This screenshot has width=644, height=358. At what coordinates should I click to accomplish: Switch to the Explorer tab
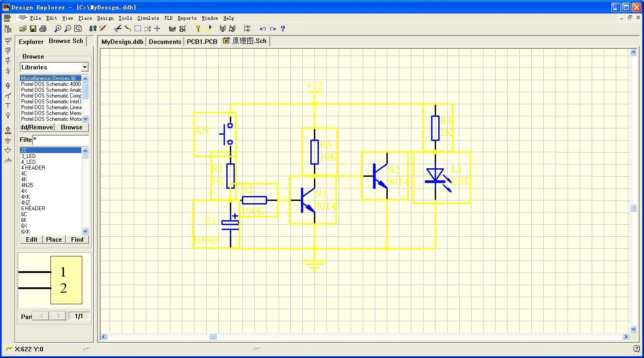tap(31, 42)
